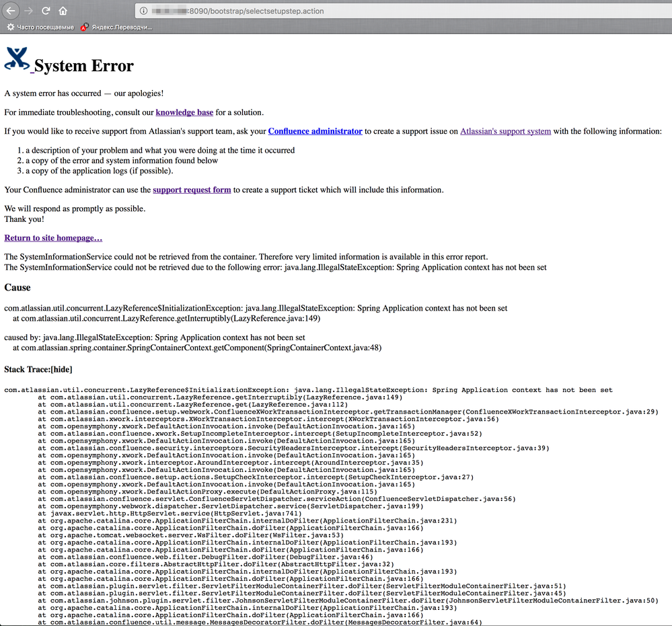Click the browser Back arrow

[x=11, y=11]
